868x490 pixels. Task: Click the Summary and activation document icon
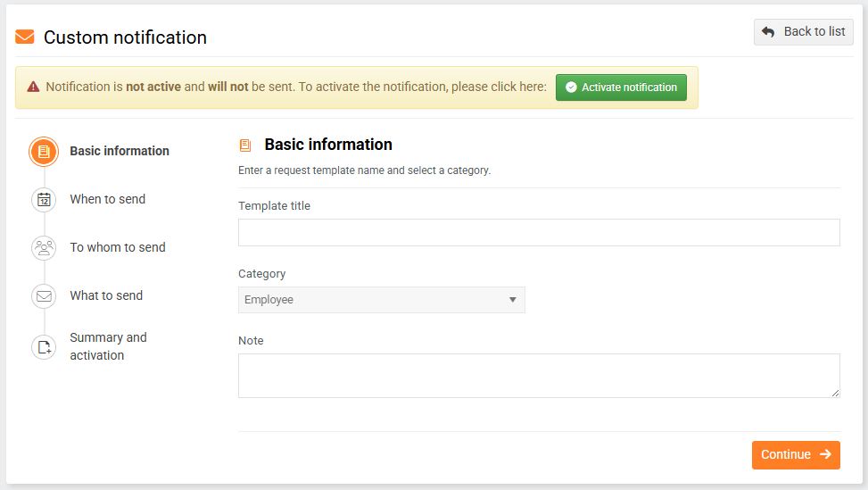point(44,347)
